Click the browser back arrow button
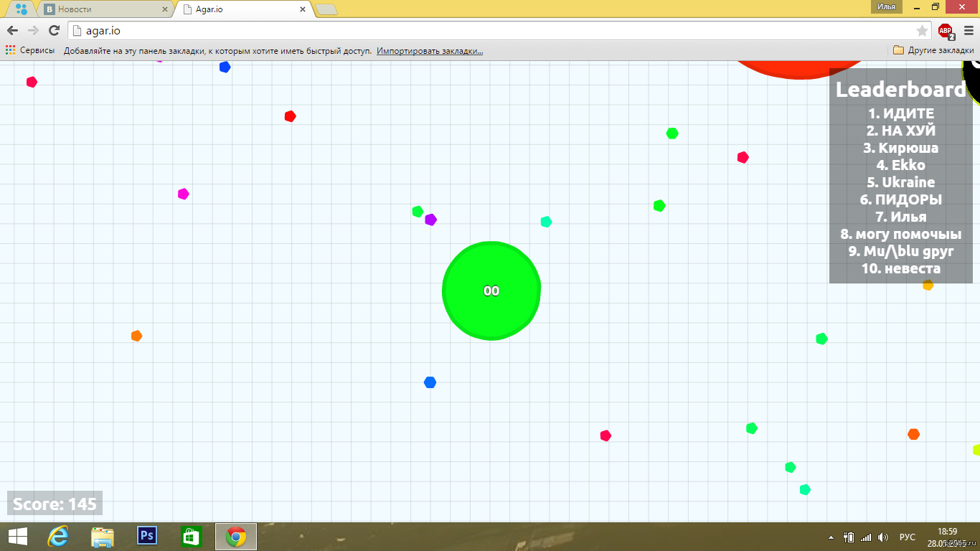 tap(12, 30)
